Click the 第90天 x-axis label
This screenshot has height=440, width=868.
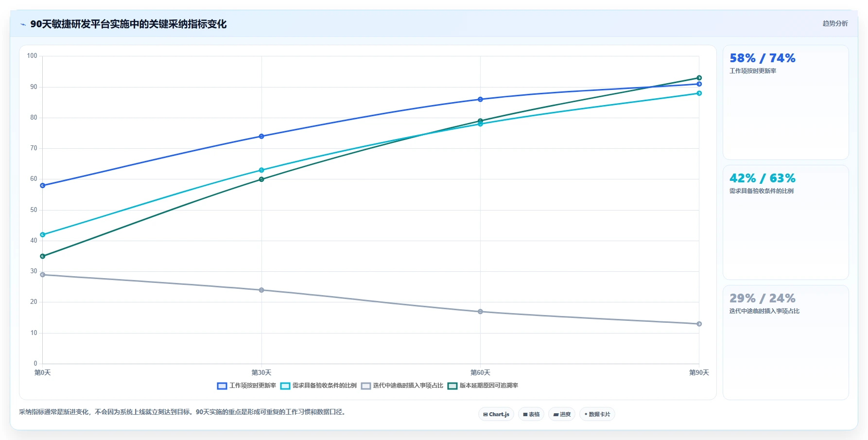click(699, 373)
